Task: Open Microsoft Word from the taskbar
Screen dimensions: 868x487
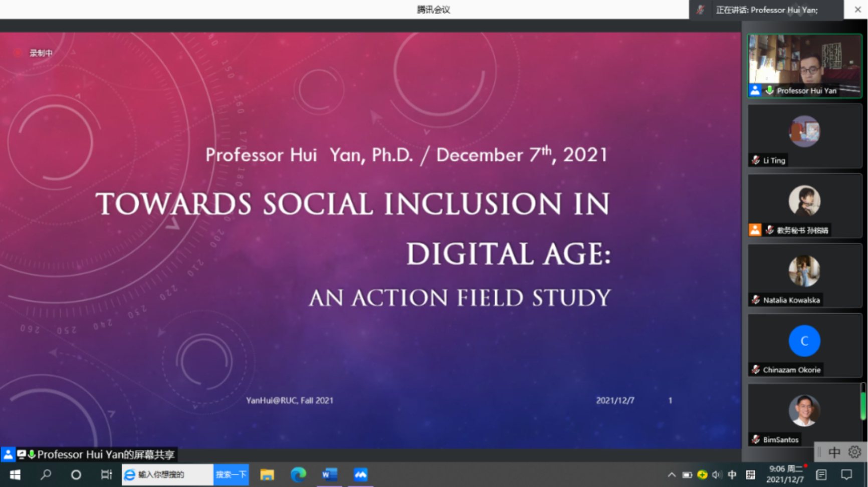Action: pyautogui.click(x=329, y=474)
